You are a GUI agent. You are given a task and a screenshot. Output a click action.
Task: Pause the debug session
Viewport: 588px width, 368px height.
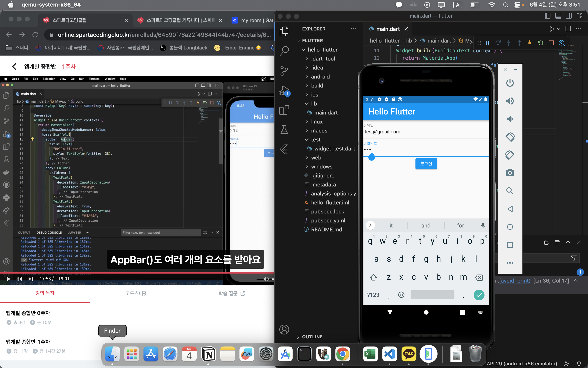tap(487, 43)
